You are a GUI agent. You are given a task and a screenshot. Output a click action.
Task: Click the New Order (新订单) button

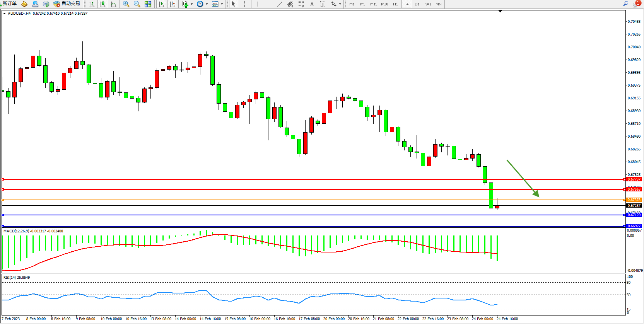9,4
